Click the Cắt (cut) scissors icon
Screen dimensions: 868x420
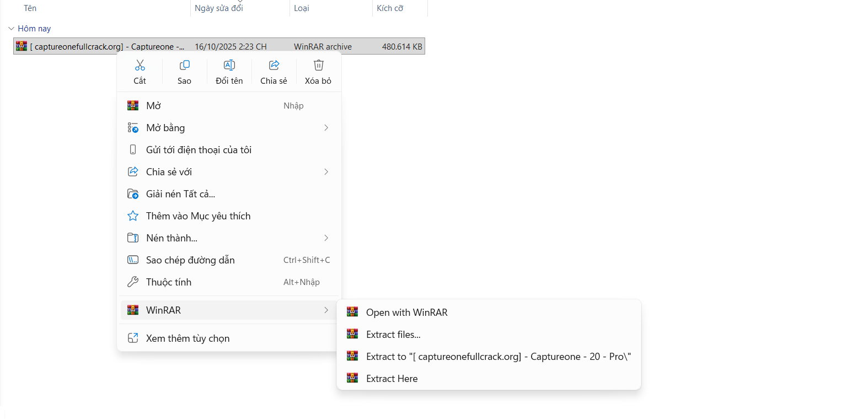pyautogui.click(x=140, y=66)
